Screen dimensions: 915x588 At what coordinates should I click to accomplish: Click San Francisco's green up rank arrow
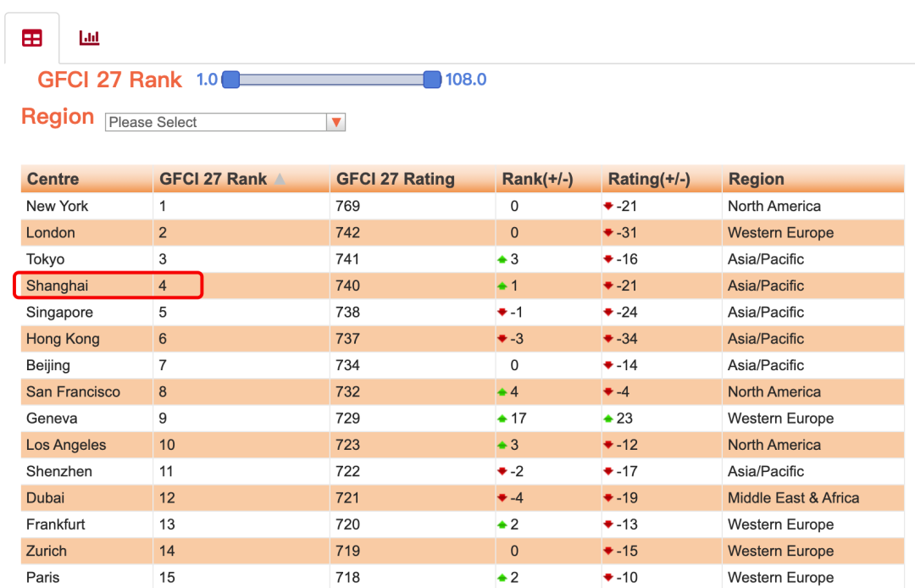tap(502, 392)
